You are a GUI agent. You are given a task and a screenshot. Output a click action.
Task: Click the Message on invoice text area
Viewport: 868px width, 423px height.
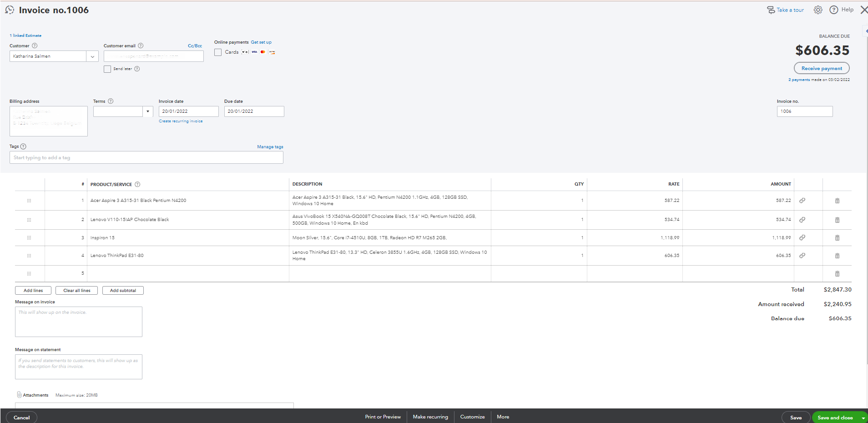coord(79,322)
